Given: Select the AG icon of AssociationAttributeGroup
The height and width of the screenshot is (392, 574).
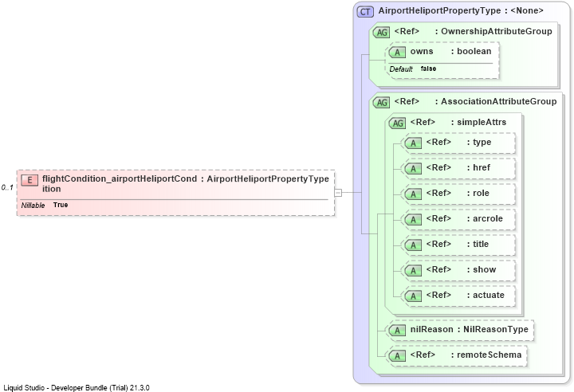Looking at the screenshot, I should click(x=381, y=103).
